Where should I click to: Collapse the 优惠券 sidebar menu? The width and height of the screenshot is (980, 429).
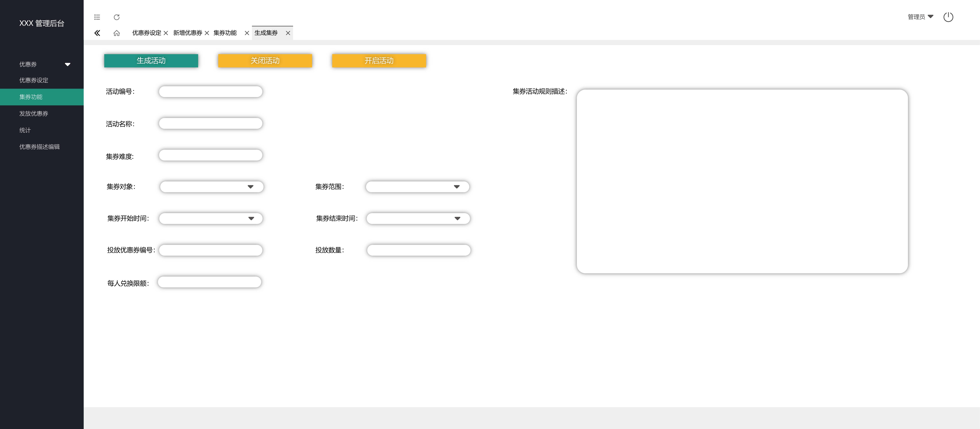pos(67,64)
